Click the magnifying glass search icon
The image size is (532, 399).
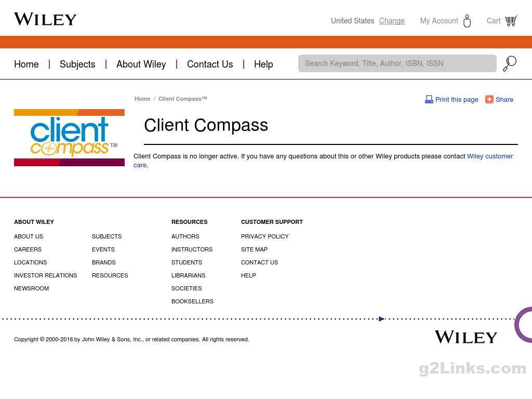[x=510, y=63]
